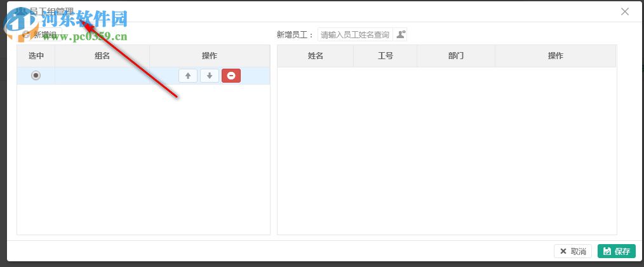Move group up with arrow icon

(188, 76)
